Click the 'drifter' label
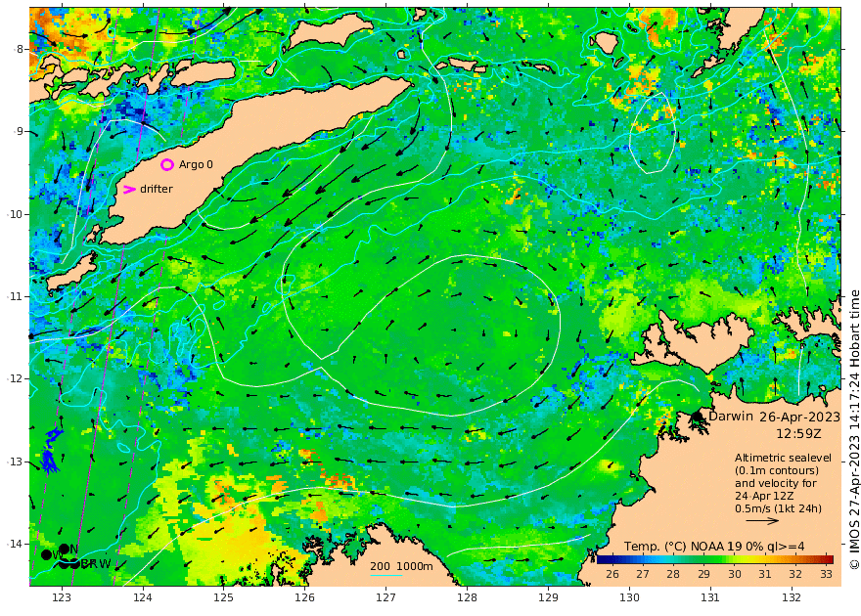This screenshot has height=616, width=861. 157,189
